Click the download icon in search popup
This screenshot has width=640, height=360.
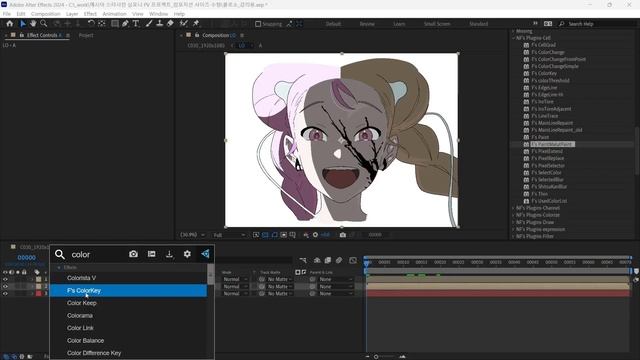169,254
